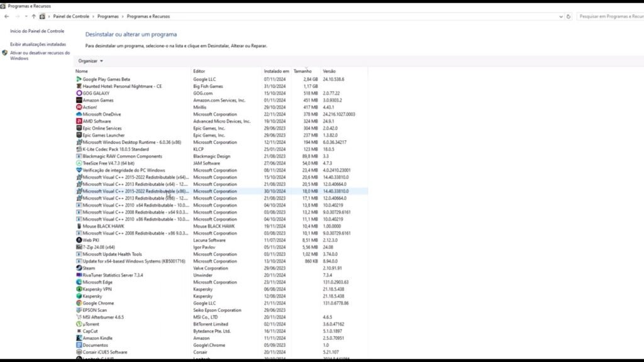Click the Steam icon
Image resolution: width=644 pixels, height=362 pixels.
pyautogui.click(x=79, y=268)
